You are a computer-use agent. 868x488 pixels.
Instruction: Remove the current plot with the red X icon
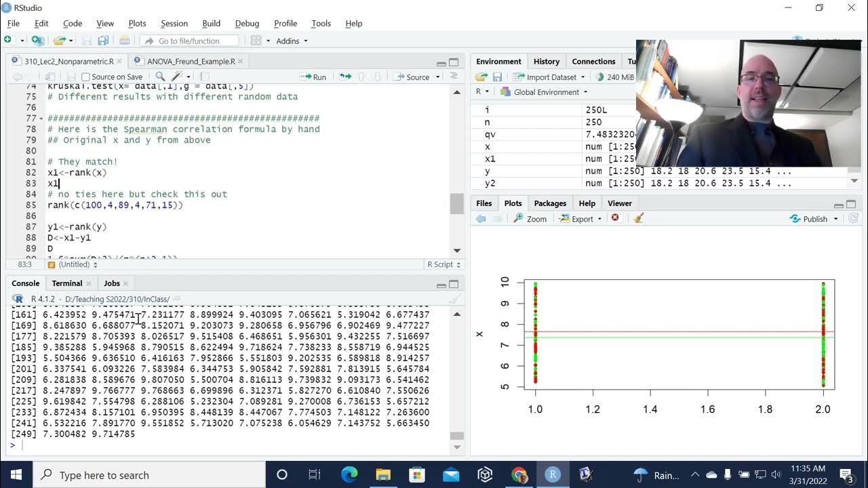point(615,218)
